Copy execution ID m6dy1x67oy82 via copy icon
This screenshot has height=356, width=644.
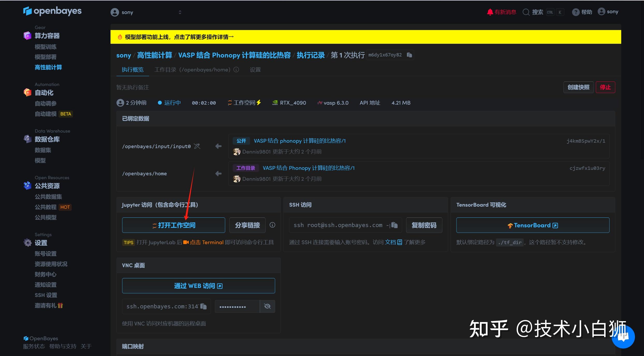pyautogui.click(x=409, y=55)
